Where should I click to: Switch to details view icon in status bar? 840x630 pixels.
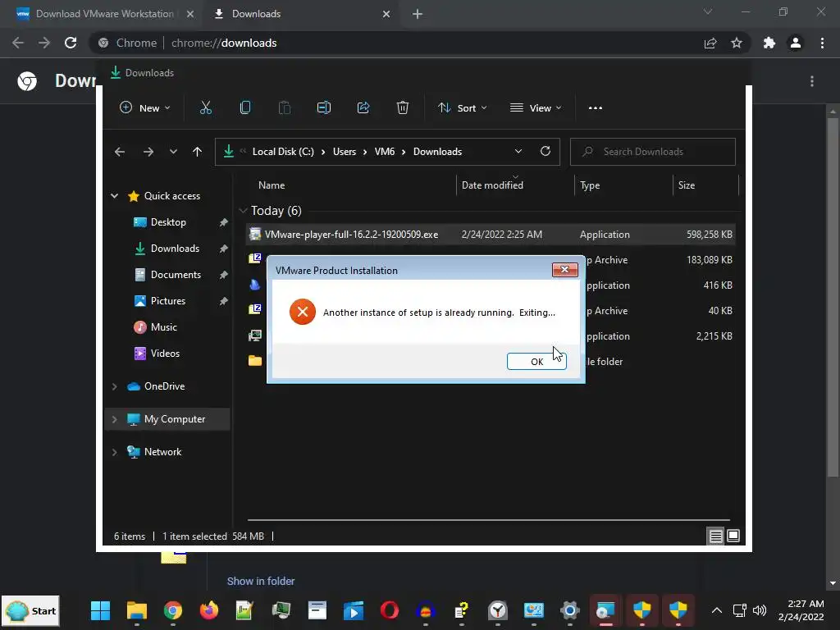(x=715, y=536)
